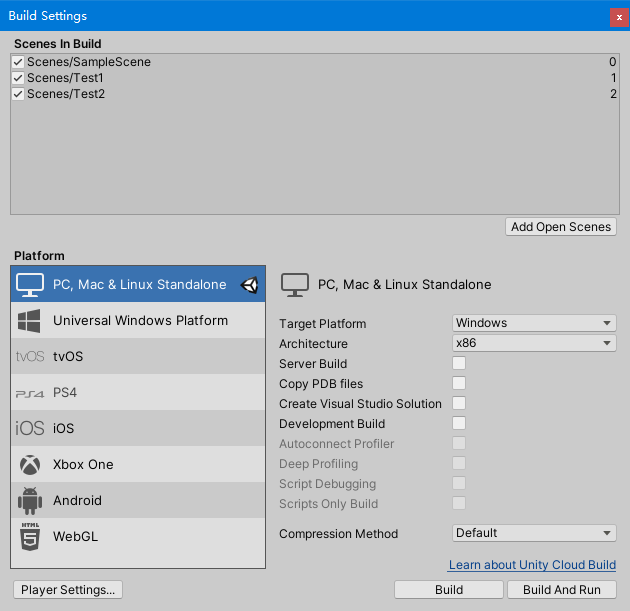This screenshot has width=630, height=611.
Task: Uncheck the Scenes/Test2 checkbox
Action: [18, 94]
